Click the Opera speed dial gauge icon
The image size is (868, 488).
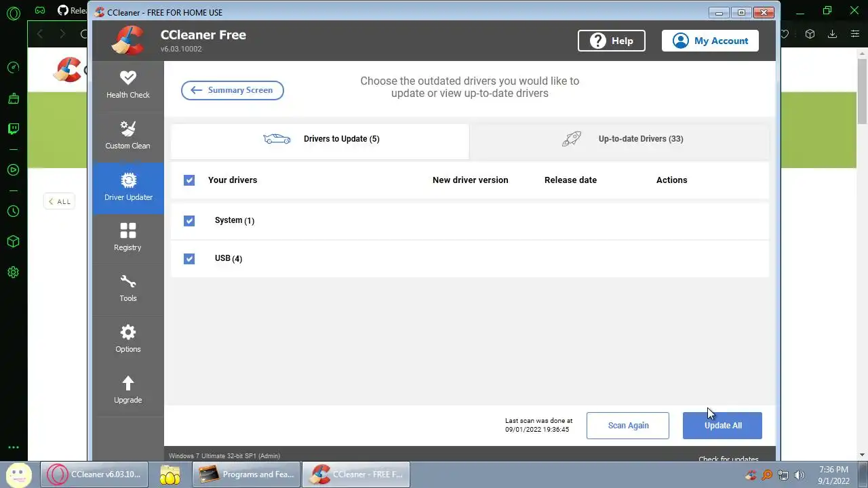pyautogui.click(x=13, y=68)
